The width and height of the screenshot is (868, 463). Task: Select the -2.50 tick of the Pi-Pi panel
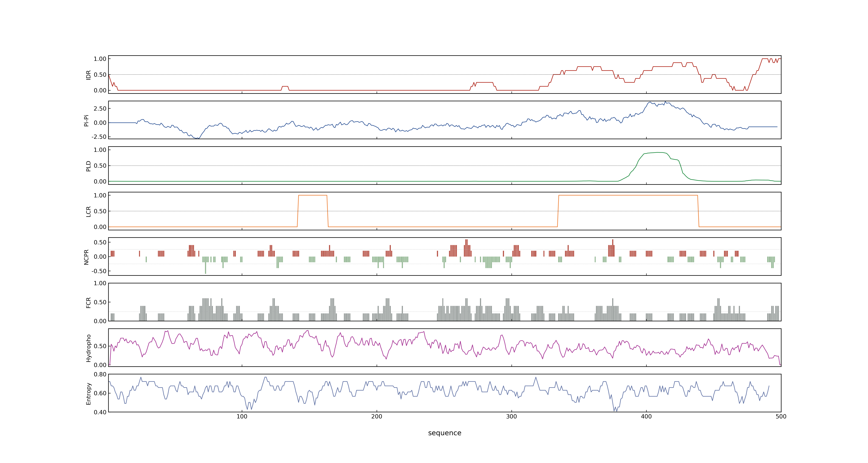click(99, 137)
